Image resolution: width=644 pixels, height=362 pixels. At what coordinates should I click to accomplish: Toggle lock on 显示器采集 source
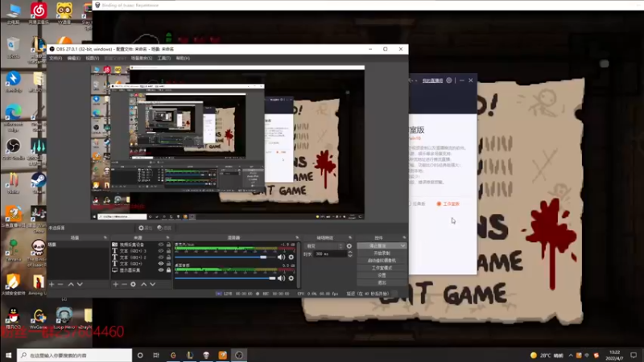[168, 270]
